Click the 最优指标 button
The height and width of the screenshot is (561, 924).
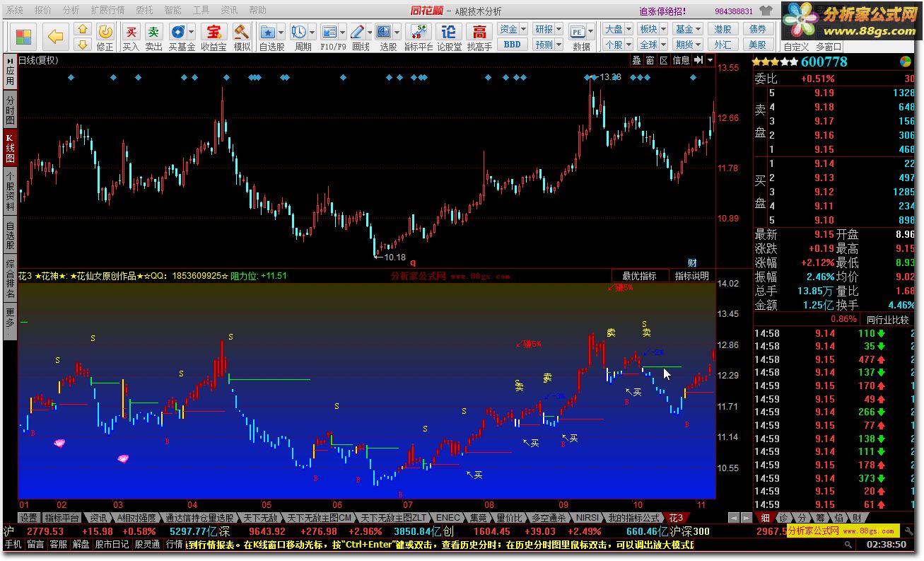(639, 276)
